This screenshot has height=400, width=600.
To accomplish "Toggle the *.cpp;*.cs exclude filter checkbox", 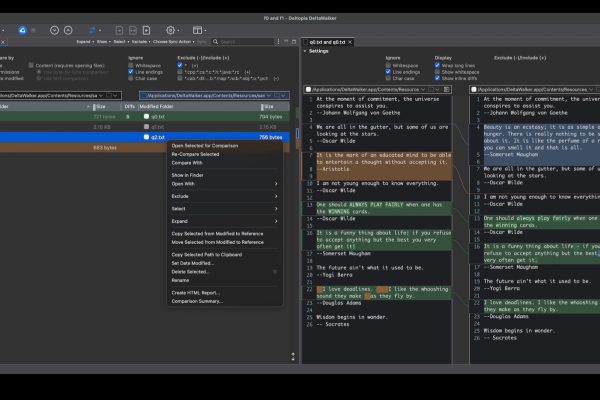I will click(180, 72).
